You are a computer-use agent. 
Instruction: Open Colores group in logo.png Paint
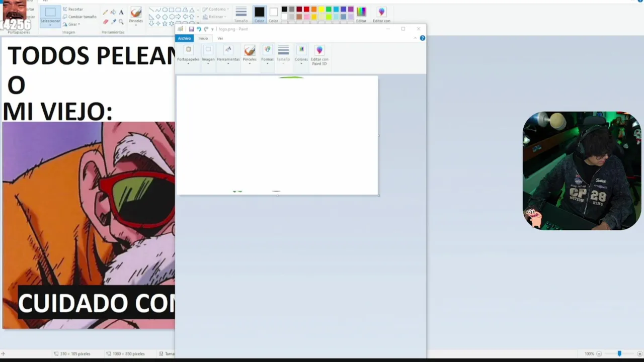(301, 55)
